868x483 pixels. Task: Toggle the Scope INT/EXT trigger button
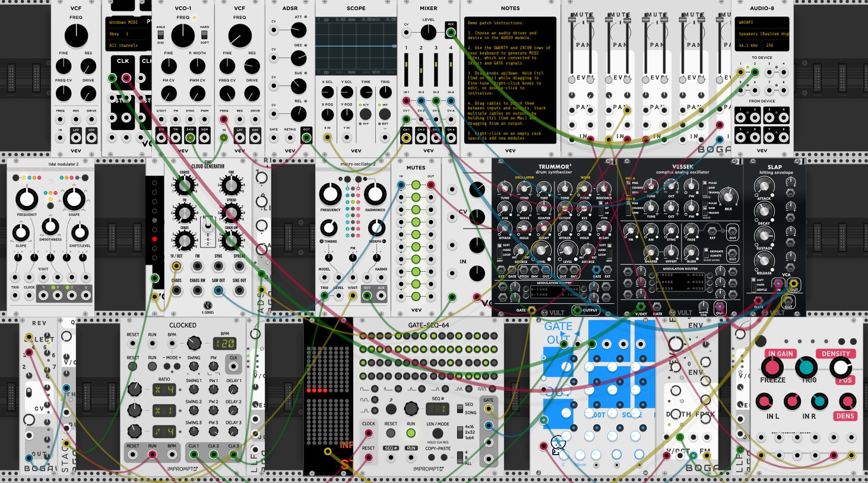coord(385,114)
